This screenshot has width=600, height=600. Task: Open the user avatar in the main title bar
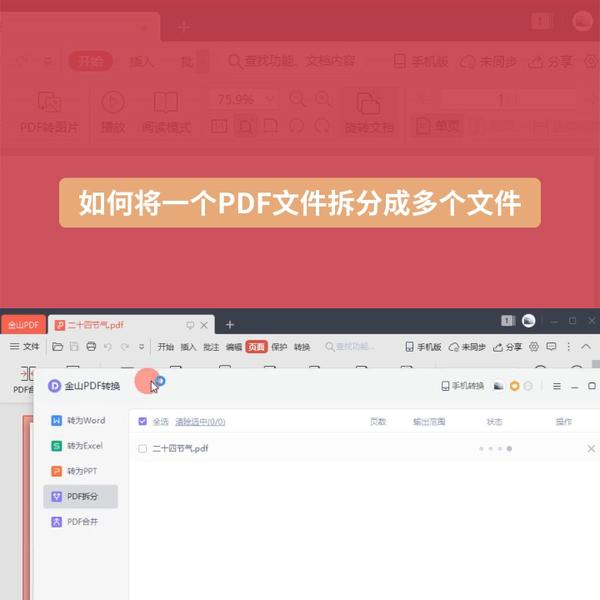pos(528,321)
